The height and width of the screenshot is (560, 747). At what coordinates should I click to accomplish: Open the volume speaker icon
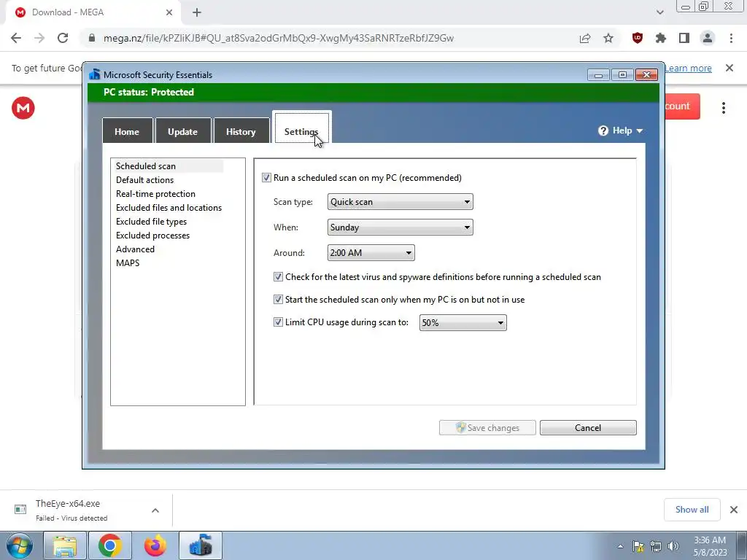tap(673, 546)
